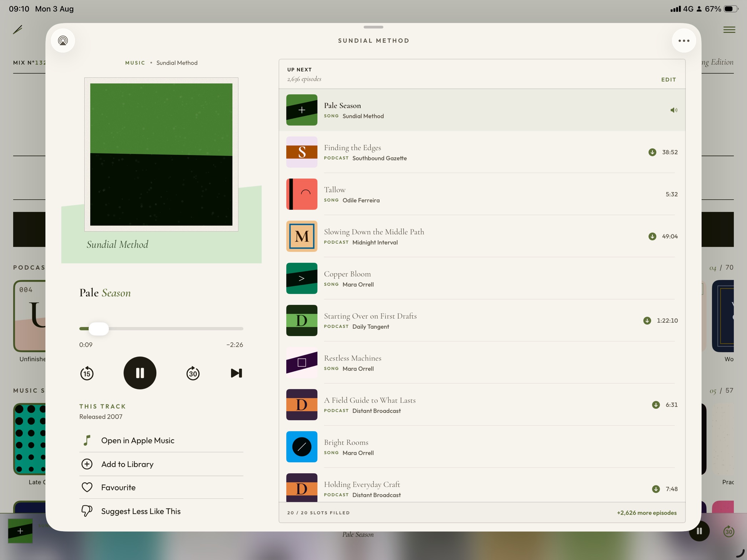Click download icon for Starting Over on First Drafts
This screenshot has width=747, height=560.
[x=647, y=321]
